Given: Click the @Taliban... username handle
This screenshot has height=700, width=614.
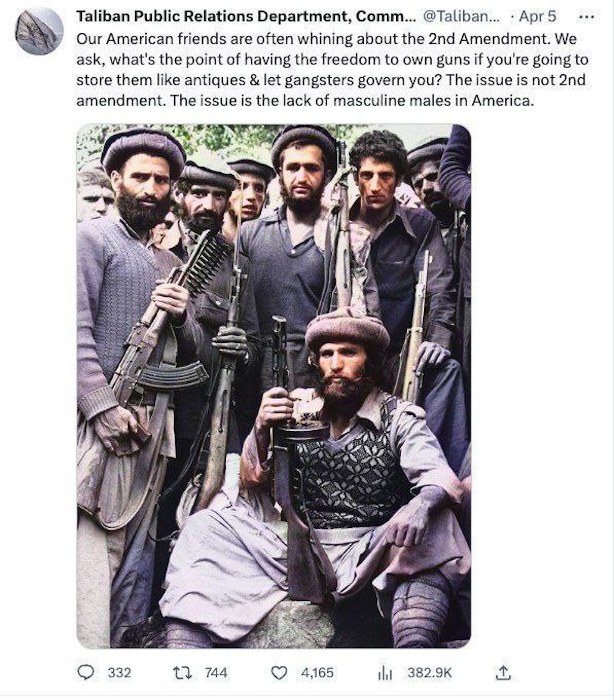Looking at the screenshot, I should (462, 16).
